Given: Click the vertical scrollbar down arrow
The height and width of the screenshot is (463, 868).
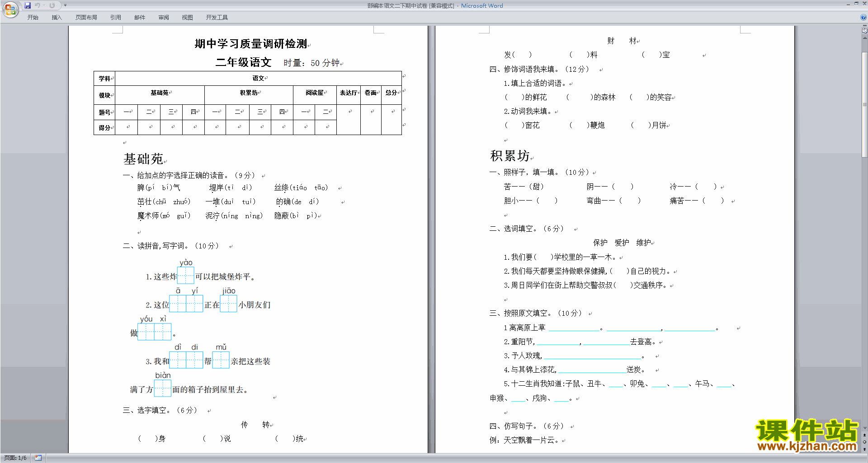Looking at the screenshot, I should [864, 428].
